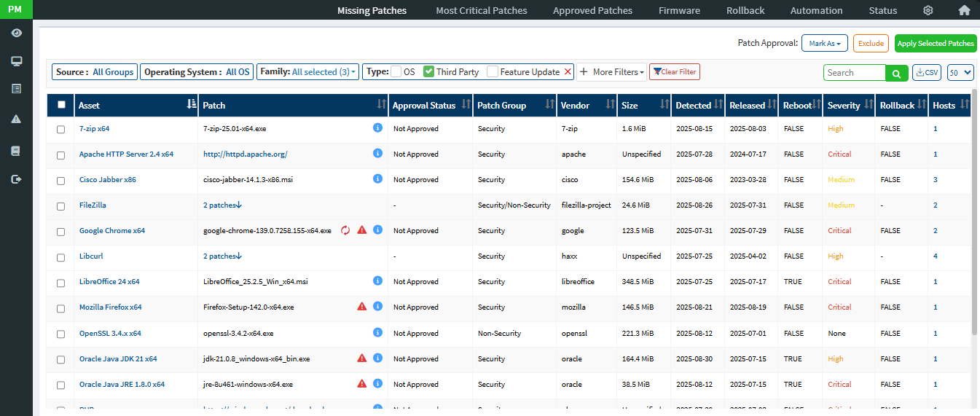Click the Exclude button
Screen dimensions: 980x416
point(871,44)
